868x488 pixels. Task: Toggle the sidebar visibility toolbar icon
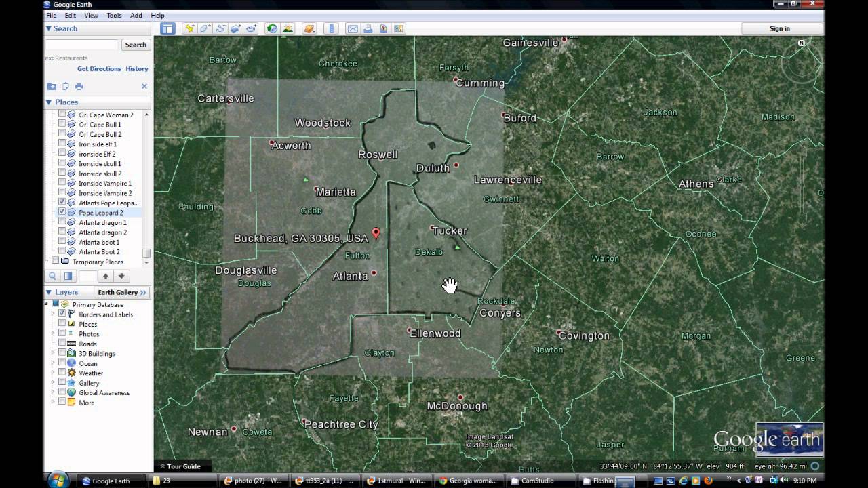pyautogui.click(x=167, y=28)
